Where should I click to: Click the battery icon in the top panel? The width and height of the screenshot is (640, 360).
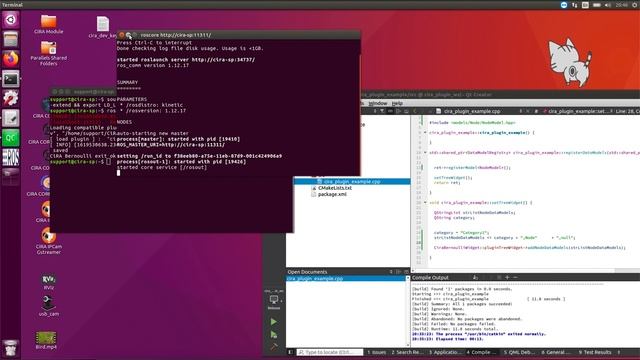[x=596, y=5]
